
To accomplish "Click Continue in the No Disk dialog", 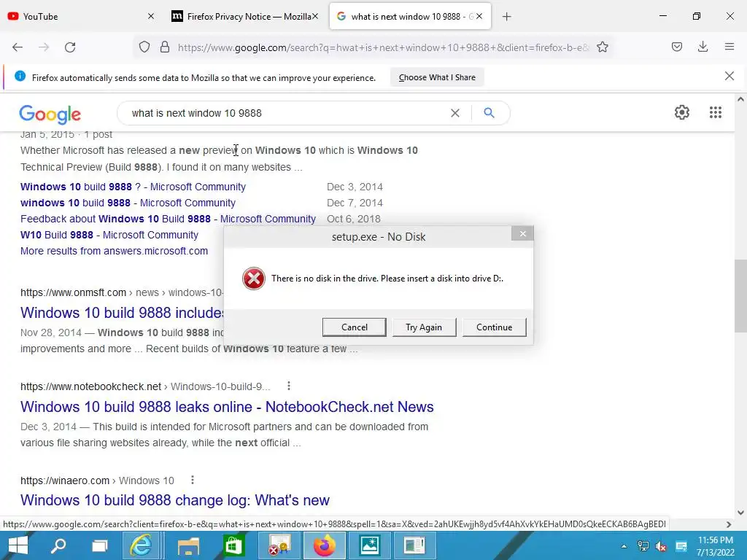I will (494, 327).
